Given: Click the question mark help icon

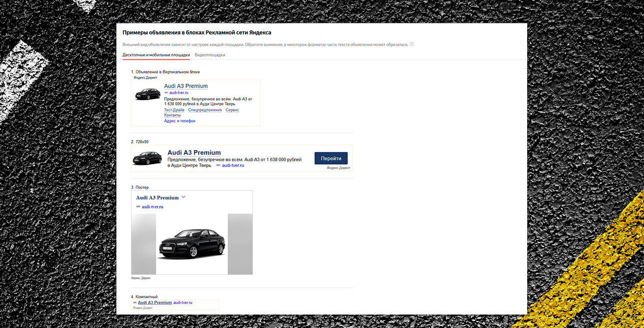Looking at the screenshot, I should coord(412,44).
